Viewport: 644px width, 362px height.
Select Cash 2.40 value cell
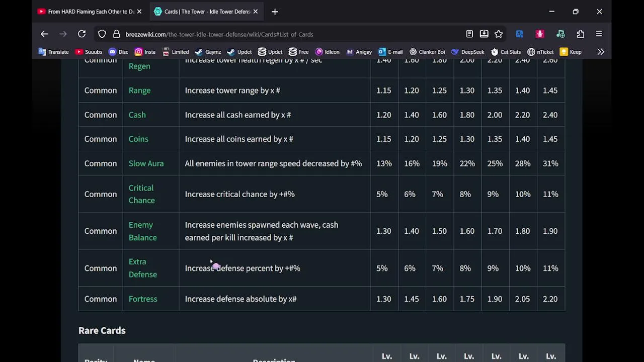(550, 115)
